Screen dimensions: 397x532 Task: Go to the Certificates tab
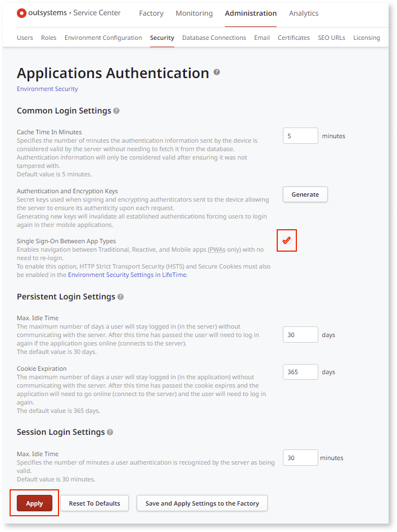tap(294, 38)
